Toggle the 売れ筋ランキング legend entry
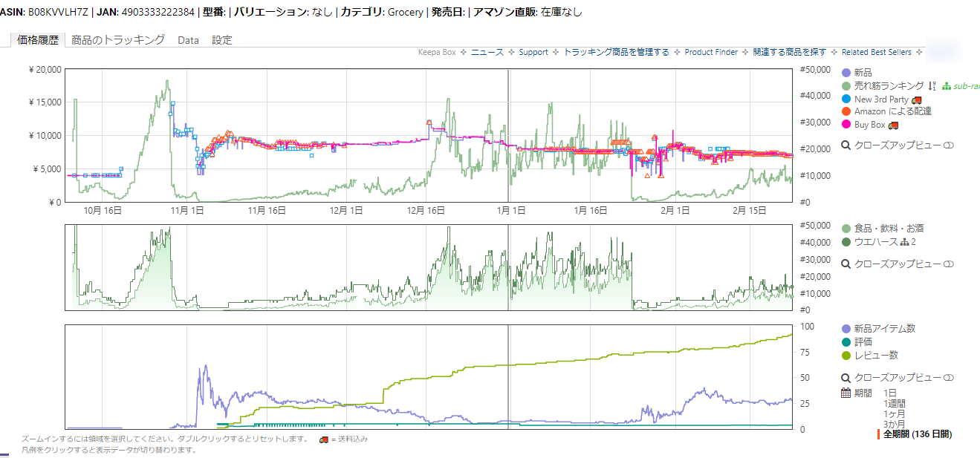Image resolution: width=980 pixels, height=458 pixels. coord(846,86)
